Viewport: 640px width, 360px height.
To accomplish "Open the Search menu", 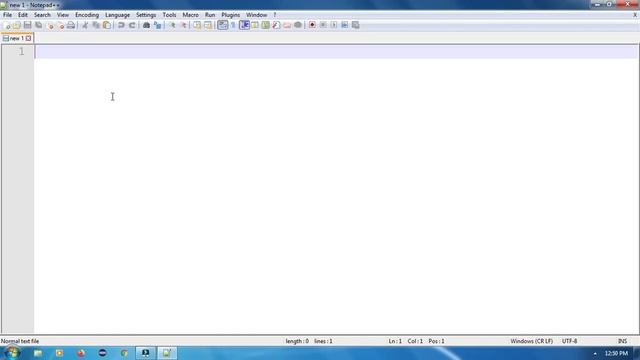I will [42, 15].
